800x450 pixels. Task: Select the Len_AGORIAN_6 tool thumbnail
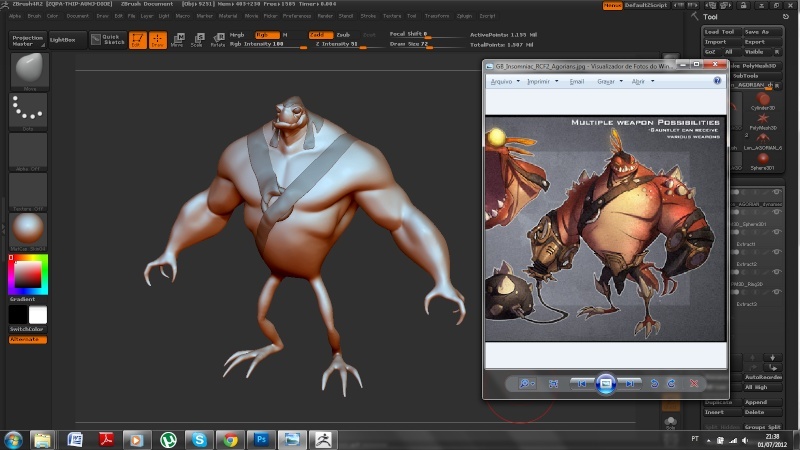click(x=763, y=141)
